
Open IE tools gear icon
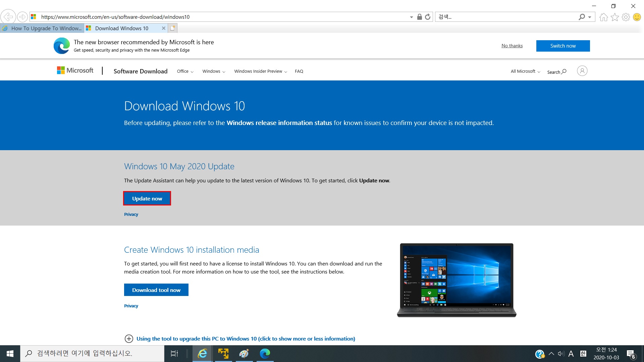coord(626,17)
